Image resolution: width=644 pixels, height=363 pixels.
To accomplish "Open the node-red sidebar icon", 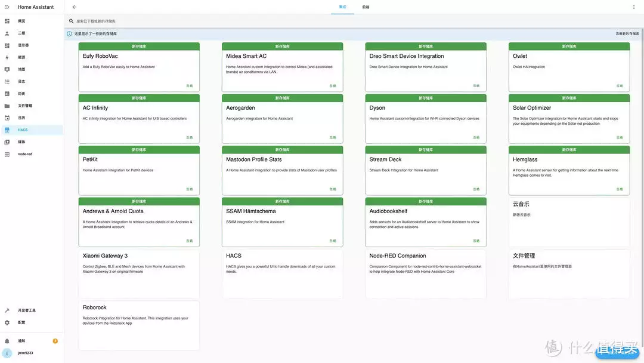I will pyautogui.click(x=7, y=154).
